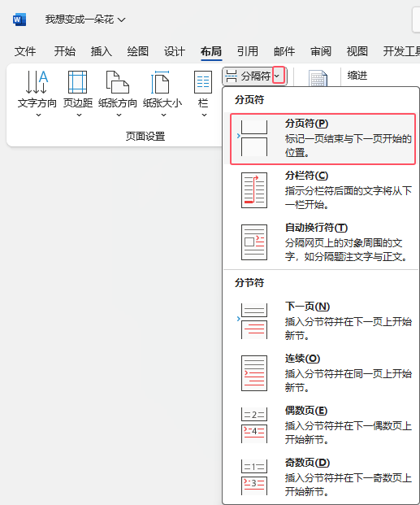Click the even page break icon

point(254,425)
